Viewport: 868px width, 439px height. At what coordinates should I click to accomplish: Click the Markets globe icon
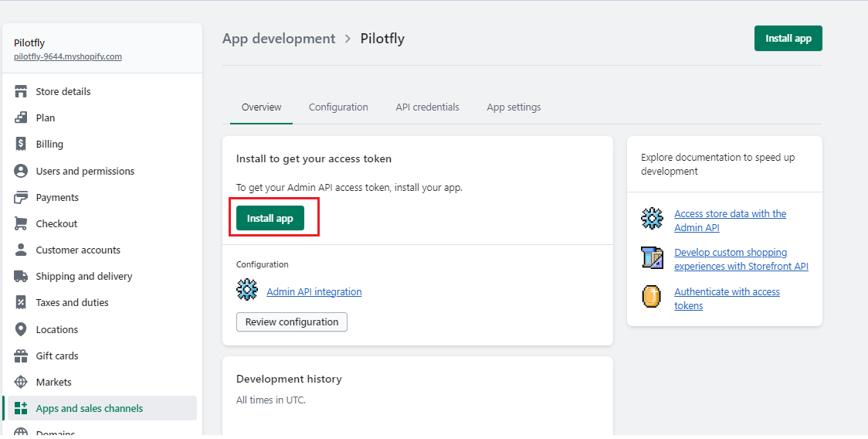(21, 382)
